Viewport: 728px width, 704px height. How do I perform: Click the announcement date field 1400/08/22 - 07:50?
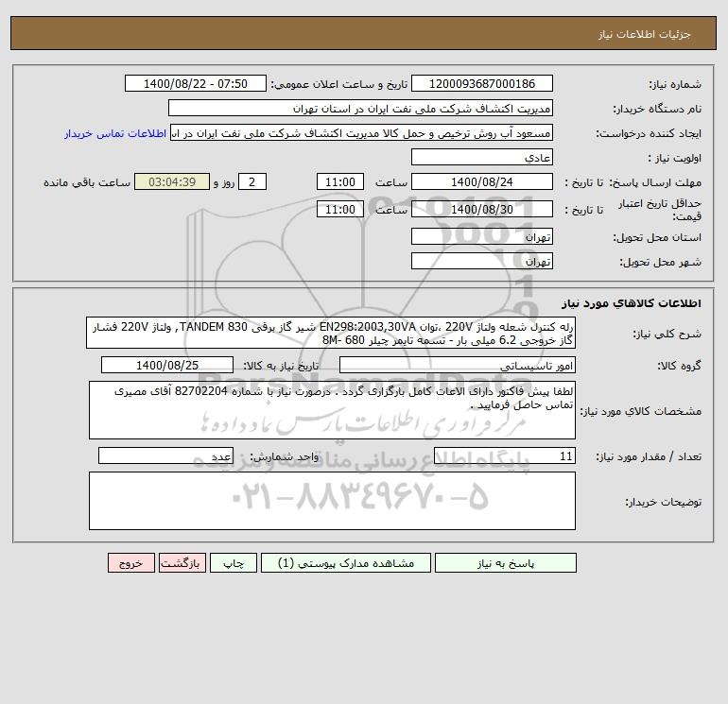click(196, 83)
